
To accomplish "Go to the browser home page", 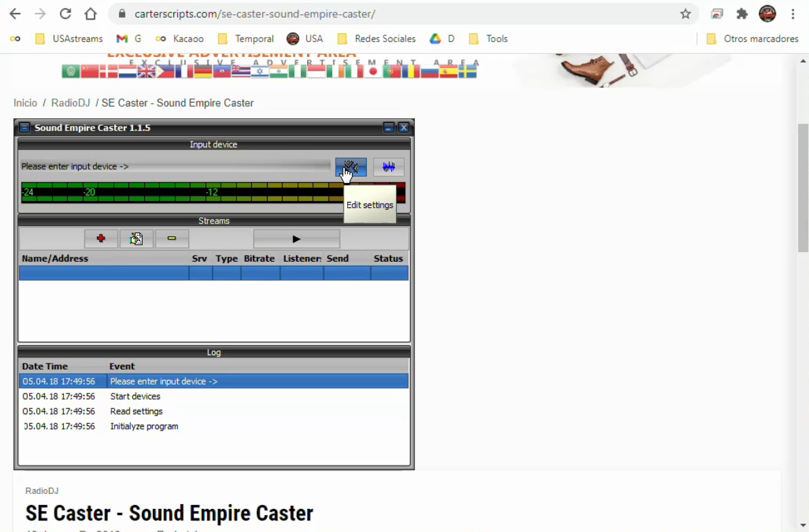I will tap(90, 14).
